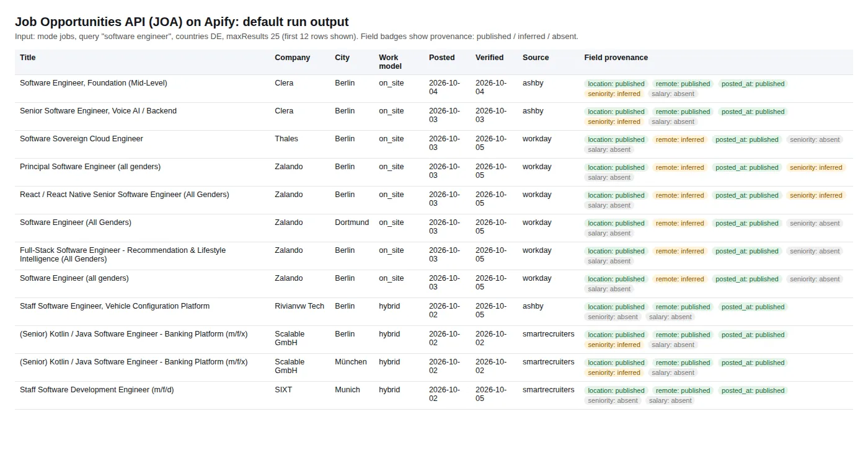Image resolution: width=868 pixels, height=471 pixels.
Task: Click the Field provenance column header
Action: pos(616,58)
